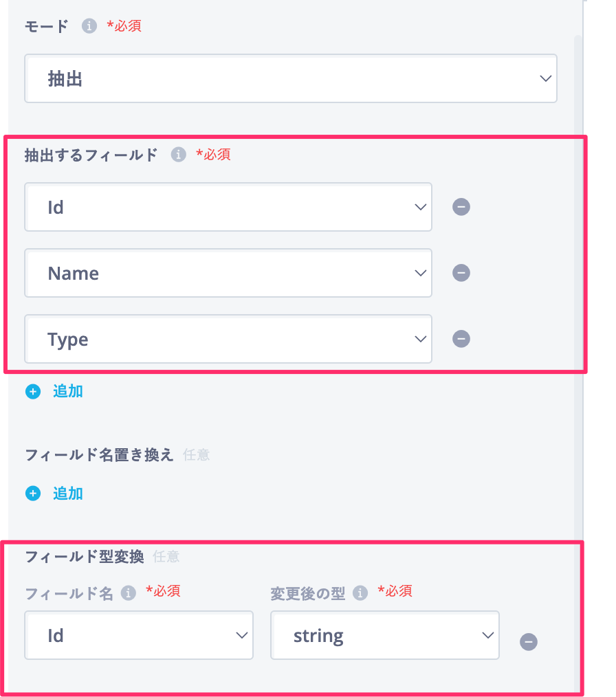Click the フィールド名置き換え section label
The image size is (616, 697).
click(99, 455)
